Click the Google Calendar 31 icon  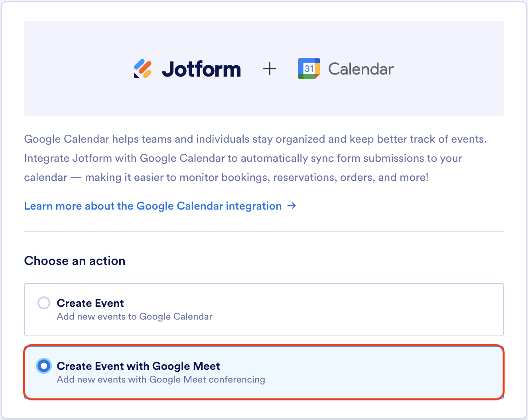309,69
